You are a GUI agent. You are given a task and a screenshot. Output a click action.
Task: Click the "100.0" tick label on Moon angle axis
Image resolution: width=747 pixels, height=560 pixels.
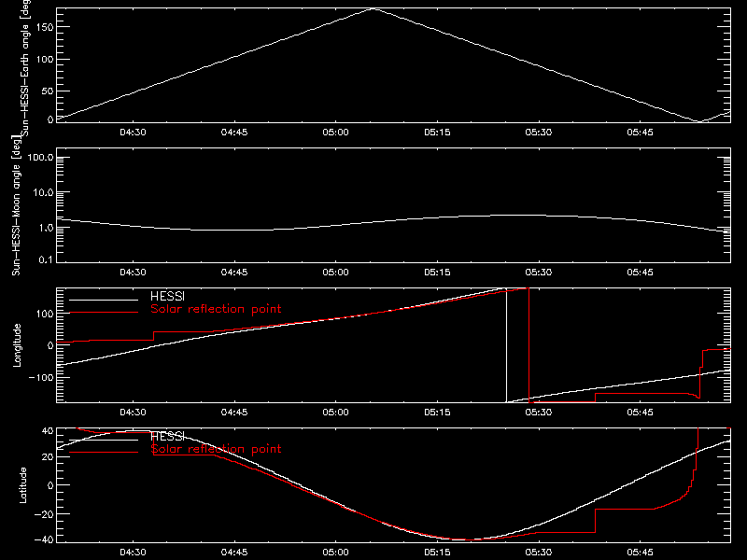tap(40, 157)
